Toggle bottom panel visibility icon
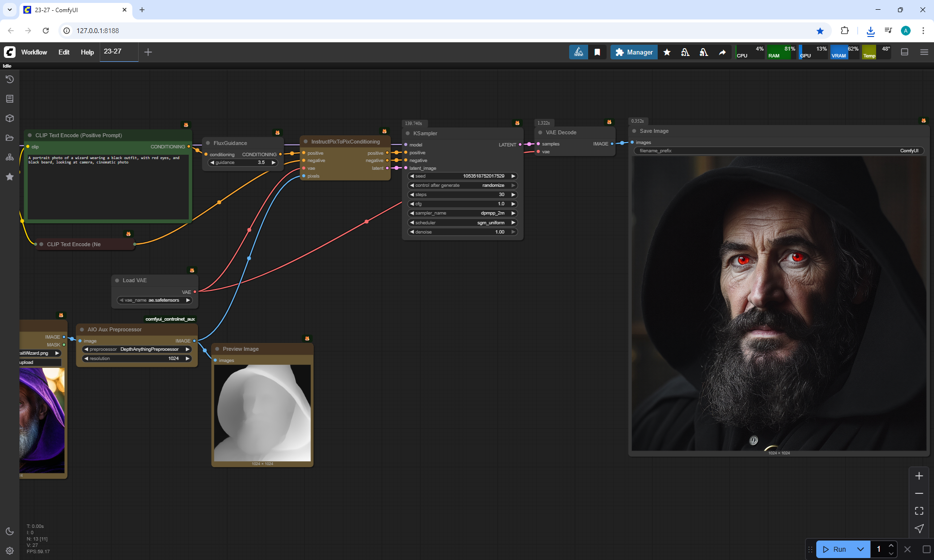Image resolution: width=934 pixels, height=560 pixels. click(x=904, y=52)
